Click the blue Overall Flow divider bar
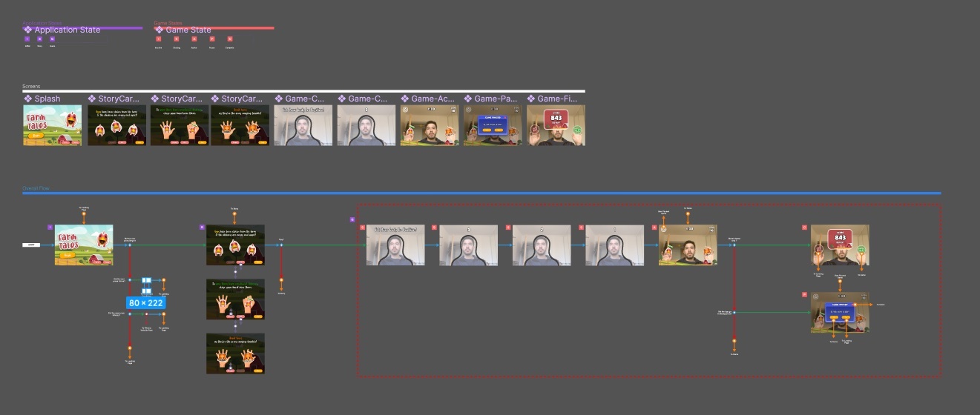Viewport: 980px width, 415px height. [x=482, y=193]
